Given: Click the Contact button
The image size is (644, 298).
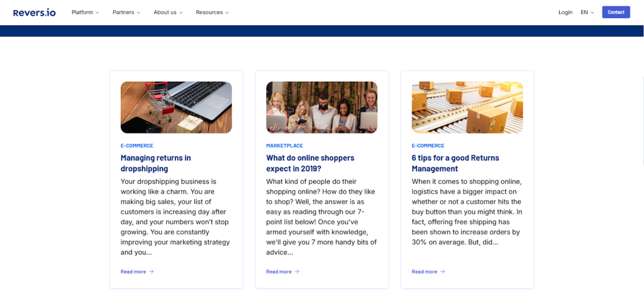Looking at the screenshot, I should pos(616,12).
